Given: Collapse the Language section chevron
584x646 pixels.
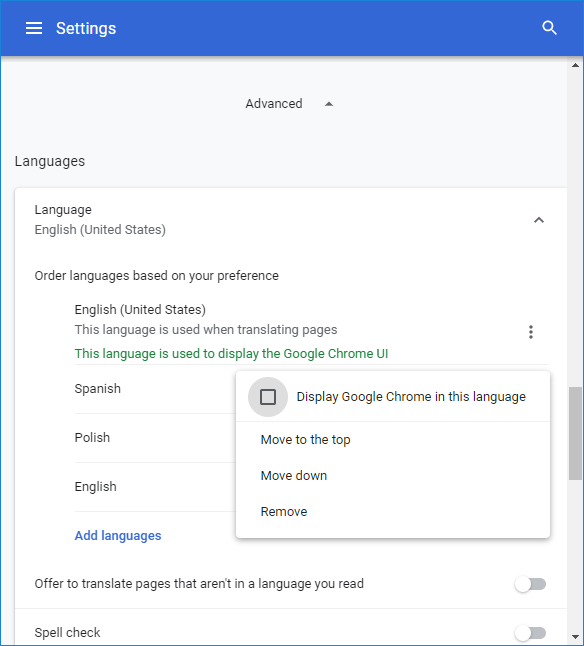Looking at the screenshot, I should point(539,220).
